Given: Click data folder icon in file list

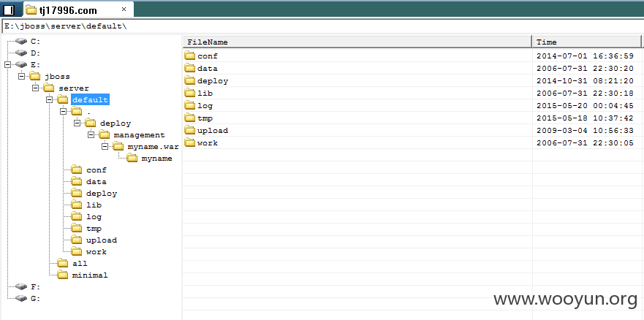Looking at the screenshot, I should pos(189,68).
